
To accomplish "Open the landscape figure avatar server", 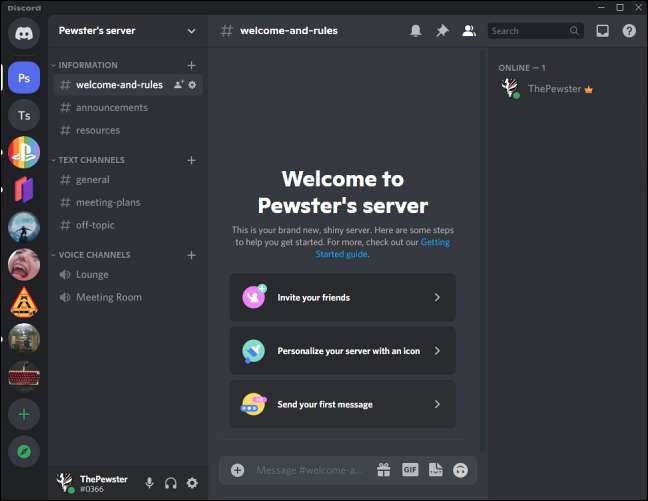I will coord(24,227).
